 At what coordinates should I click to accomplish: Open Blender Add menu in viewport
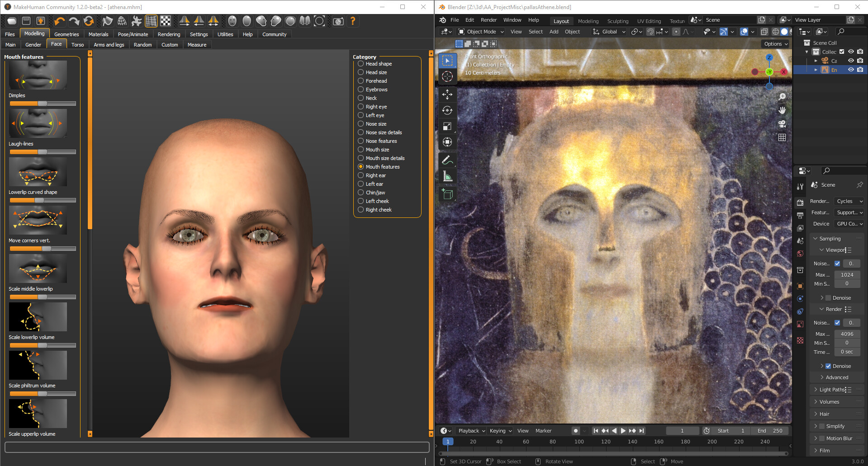(x=554, y=32)
